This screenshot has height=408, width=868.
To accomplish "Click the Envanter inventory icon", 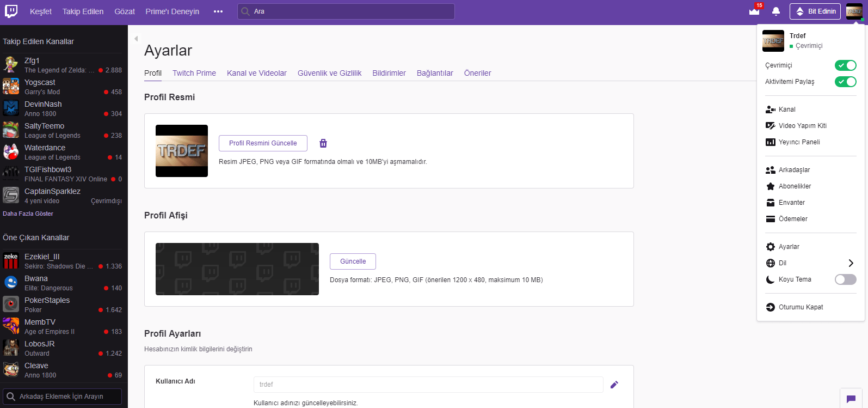I will tap(771, 203).
